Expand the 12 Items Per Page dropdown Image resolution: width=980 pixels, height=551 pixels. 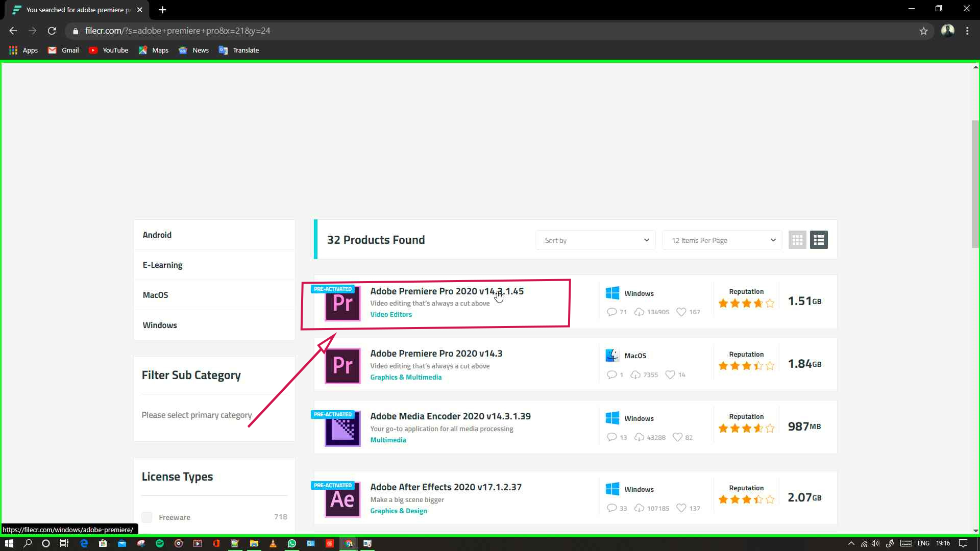722,240
